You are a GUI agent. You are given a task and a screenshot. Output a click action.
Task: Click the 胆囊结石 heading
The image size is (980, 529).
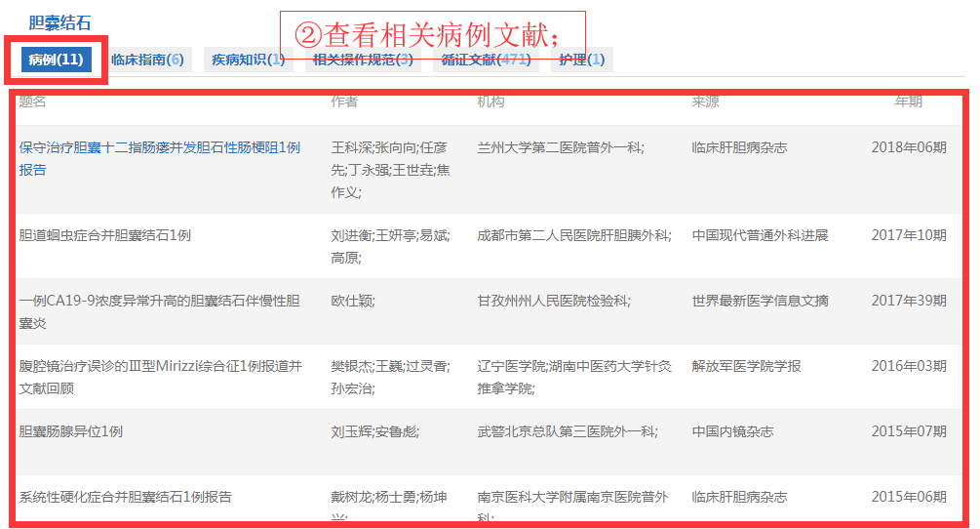(59, 23)
